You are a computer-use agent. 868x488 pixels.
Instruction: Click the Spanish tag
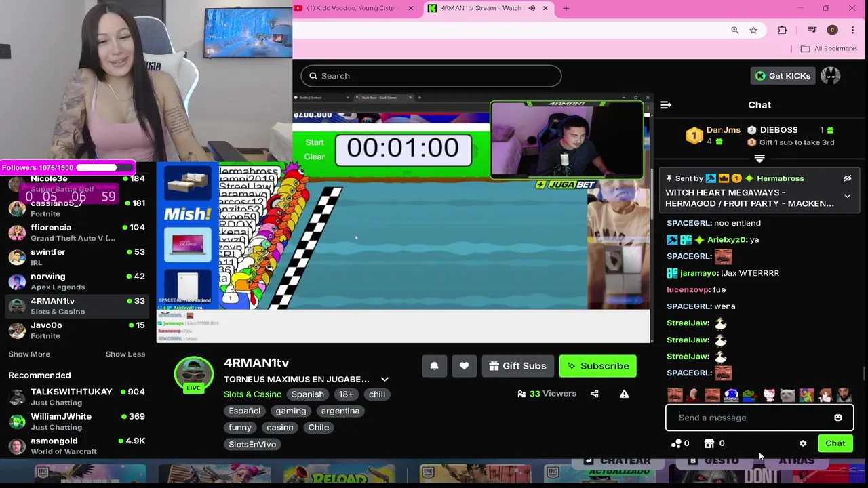pyautogui.click(x=307, y=394)
